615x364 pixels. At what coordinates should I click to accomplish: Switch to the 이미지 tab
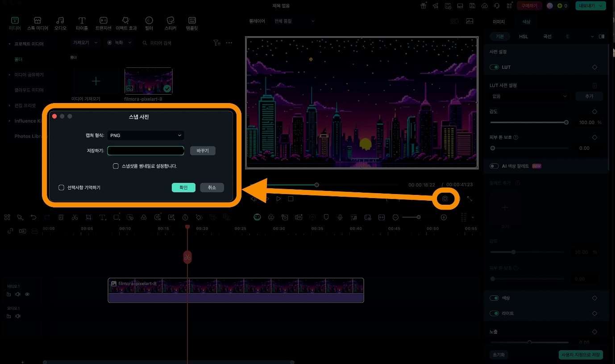tap(499, 22)
